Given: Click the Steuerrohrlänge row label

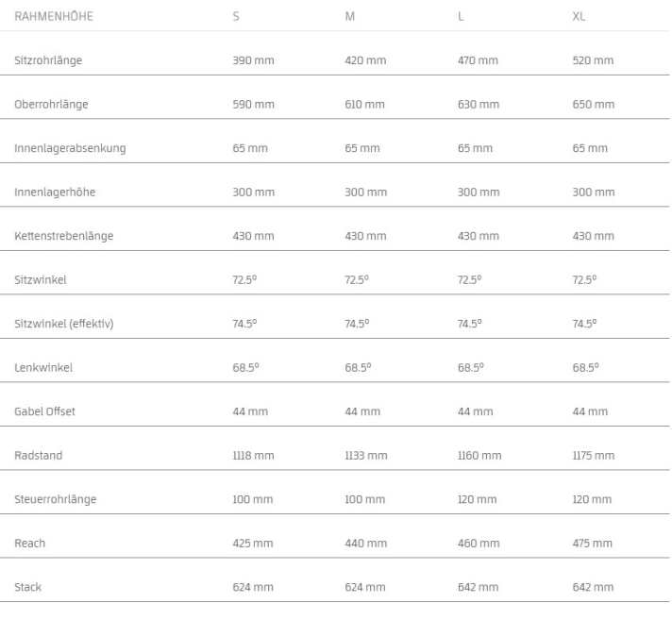Looking at the screenshot, I should [x=55, y=499].
